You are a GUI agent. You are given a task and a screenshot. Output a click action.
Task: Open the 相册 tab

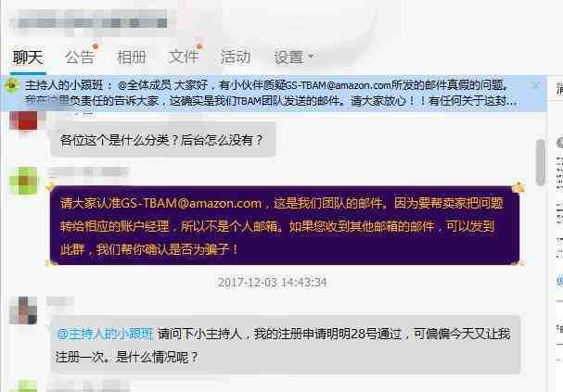[132, 57]
